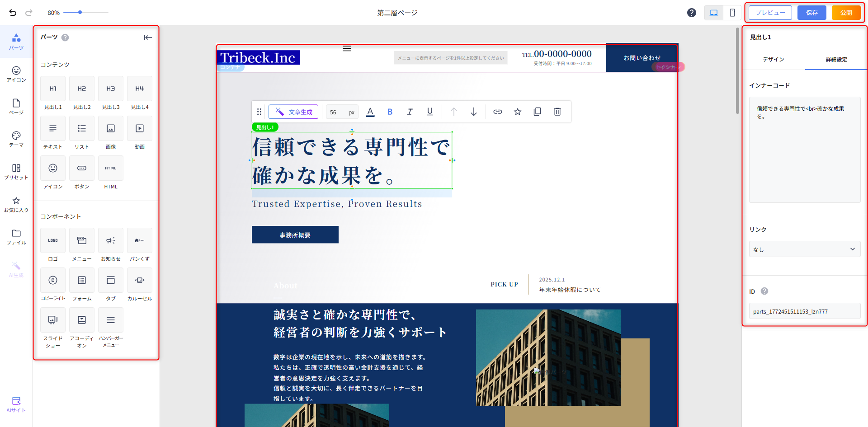Open the px unit selector for font size

(x=351, y=113)
